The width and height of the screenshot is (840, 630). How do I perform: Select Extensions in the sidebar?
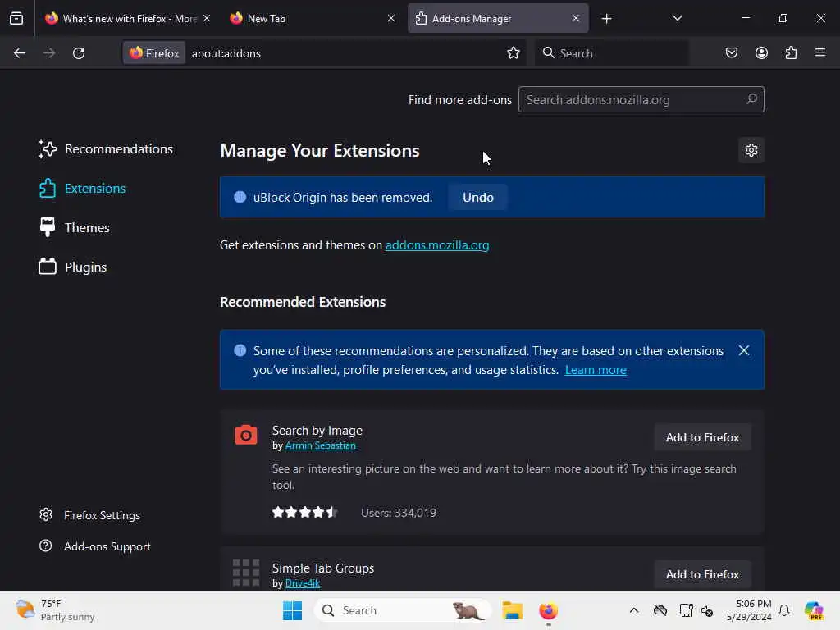pos(82,189)
